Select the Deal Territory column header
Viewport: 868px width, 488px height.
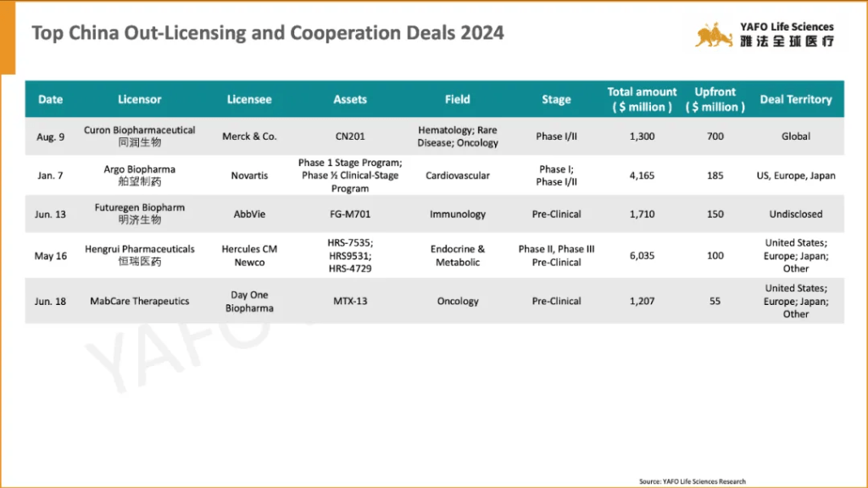pos(795,99)
